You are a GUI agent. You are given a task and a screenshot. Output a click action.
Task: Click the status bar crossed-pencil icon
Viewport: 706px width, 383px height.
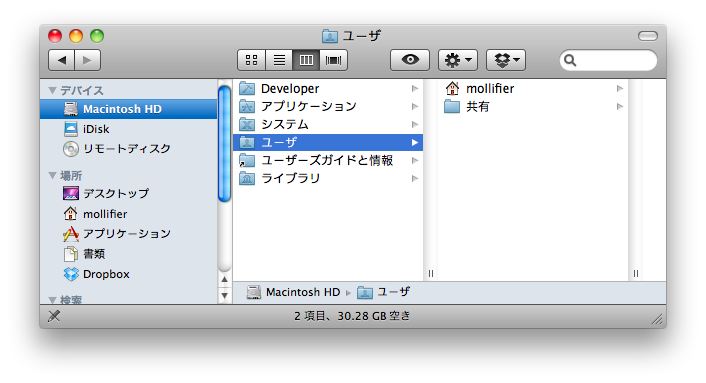[x=54, y=316]
